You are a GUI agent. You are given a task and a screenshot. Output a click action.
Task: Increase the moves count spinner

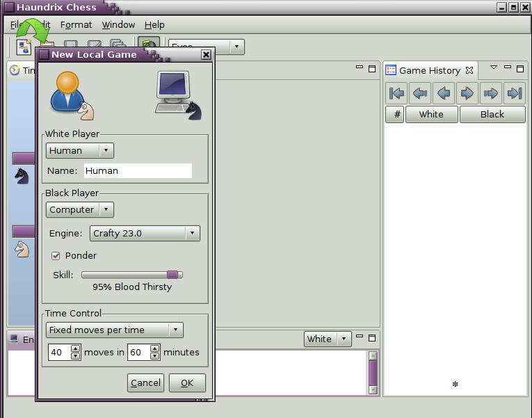pos(76,348)
